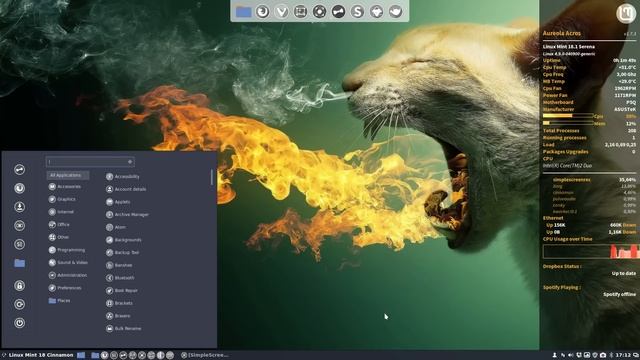Click the 'Ethernet' label in the Conky panel
640x360 pixels.
tap(553, 218)
